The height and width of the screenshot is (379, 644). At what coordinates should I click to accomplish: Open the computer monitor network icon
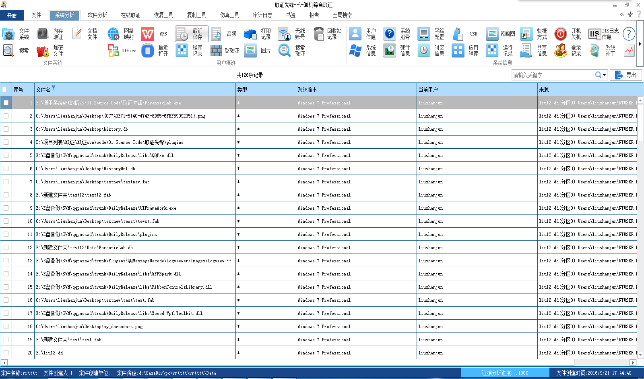(x=423, y=34)
